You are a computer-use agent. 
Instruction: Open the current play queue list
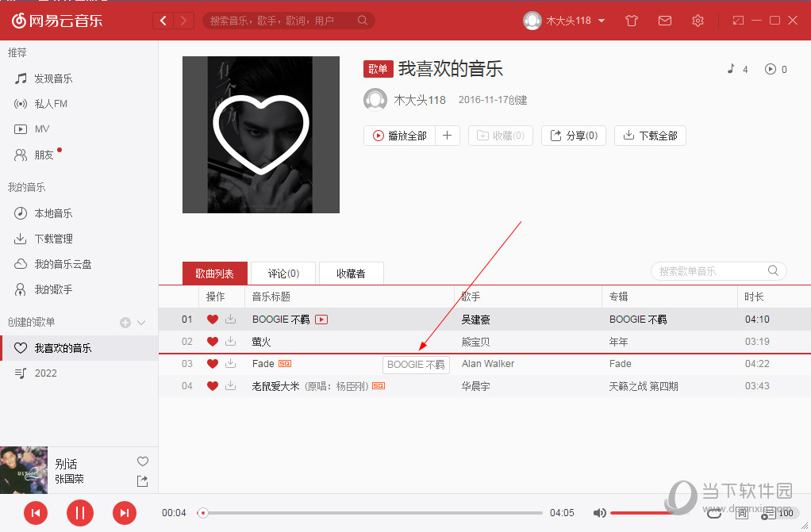click(x=768, y=514)
